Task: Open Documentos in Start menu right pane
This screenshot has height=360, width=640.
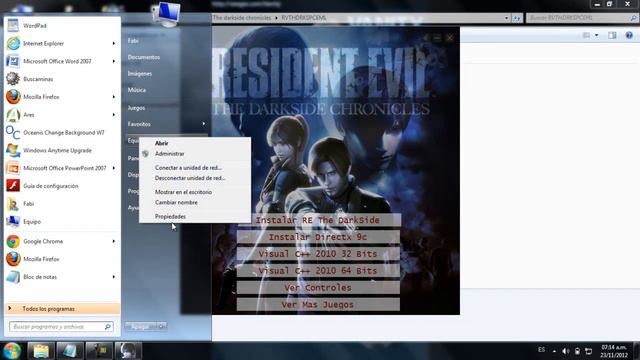Action: pos(144,57)
